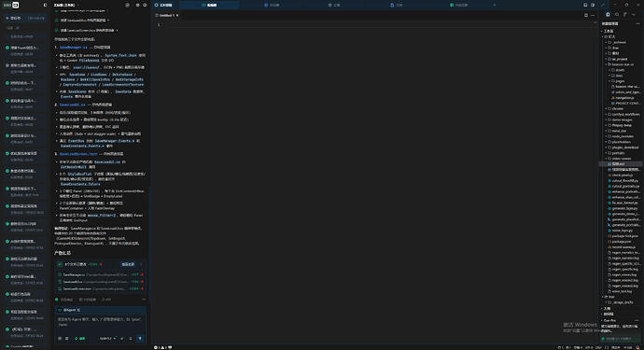Screen dimensions: 644x350
Task: Expand the SaveLoadScreen.tscn creation step chevron
Action: (117, 31)
